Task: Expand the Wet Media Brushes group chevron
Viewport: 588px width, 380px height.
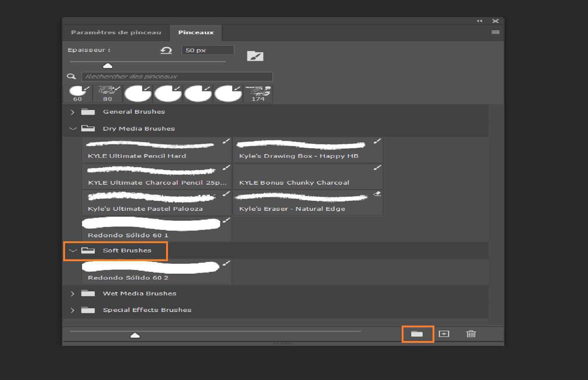Action: [72, 294]
